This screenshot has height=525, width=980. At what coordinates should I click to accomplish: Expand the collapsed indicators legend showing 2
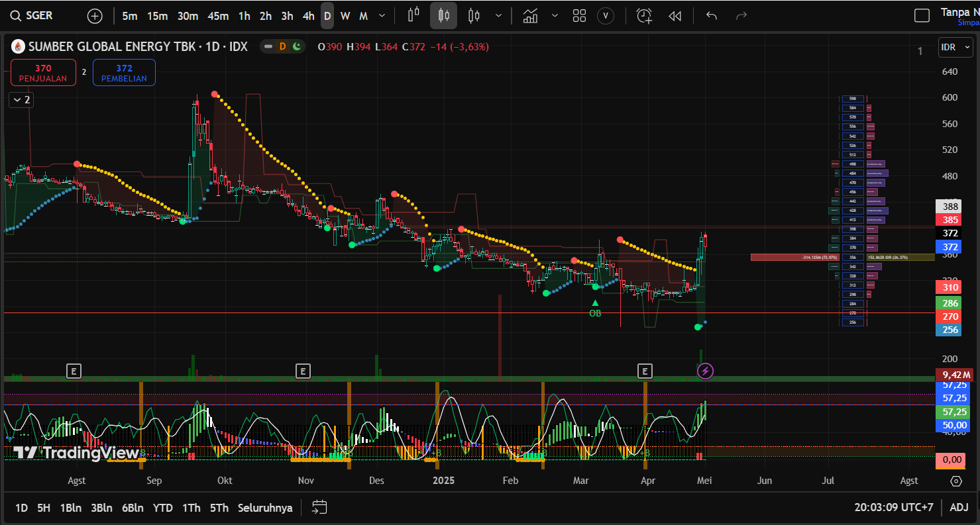click(x=21, y=100)
